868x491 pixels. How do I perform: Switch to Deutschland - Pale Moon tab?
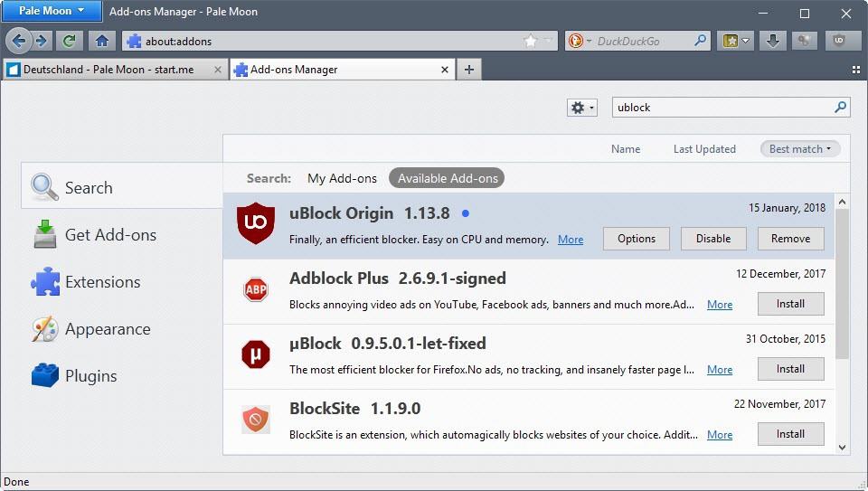[108, 70]
